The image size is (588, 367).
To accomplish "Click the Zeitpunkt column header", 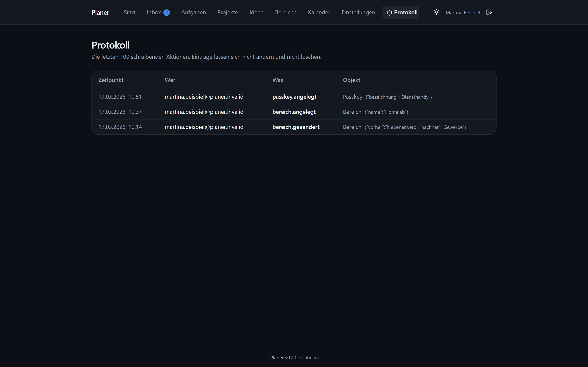I will tap(111, 80).
